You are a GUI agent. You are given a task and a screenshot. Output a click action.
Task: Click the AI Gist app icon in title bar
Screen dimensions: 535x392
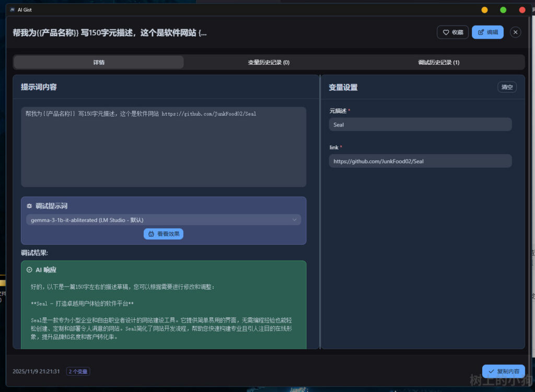12,9
